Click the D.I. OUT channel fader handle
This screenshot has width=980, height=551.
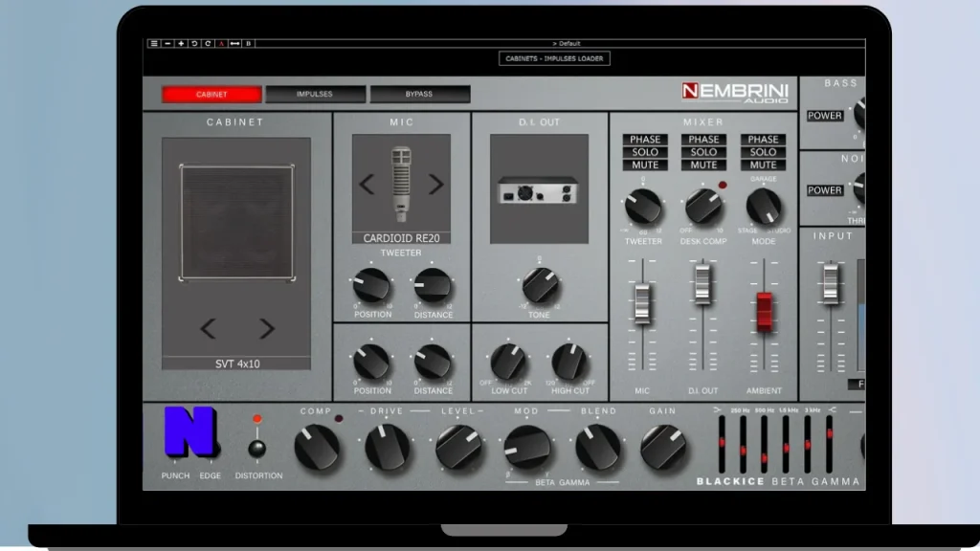click(x=702, y=284)
